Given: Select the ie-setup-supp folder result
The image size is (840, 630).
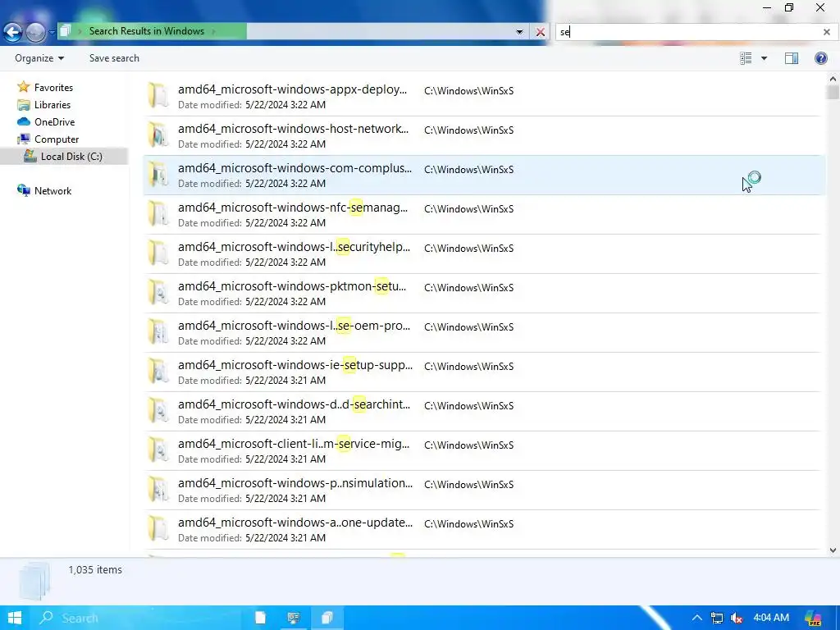Looking at the screenshot, I should [x=482, y=372].
